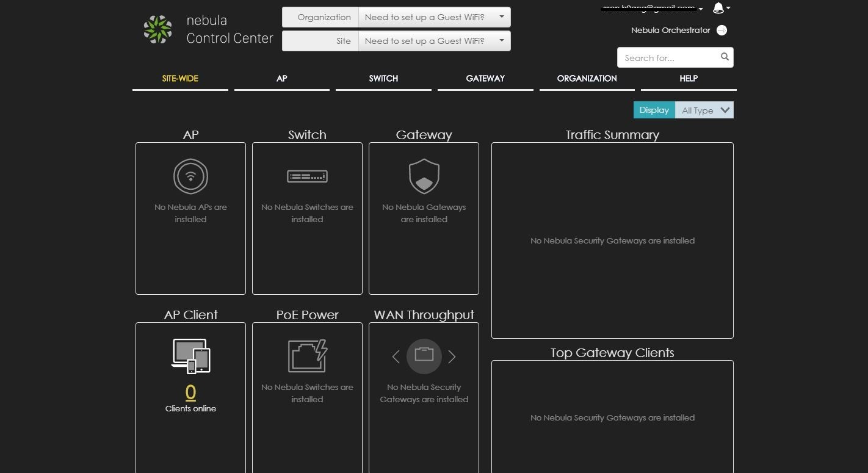Click the AP Client devices icon
Viewport: 868px width, 473px height.
point(190,356)
